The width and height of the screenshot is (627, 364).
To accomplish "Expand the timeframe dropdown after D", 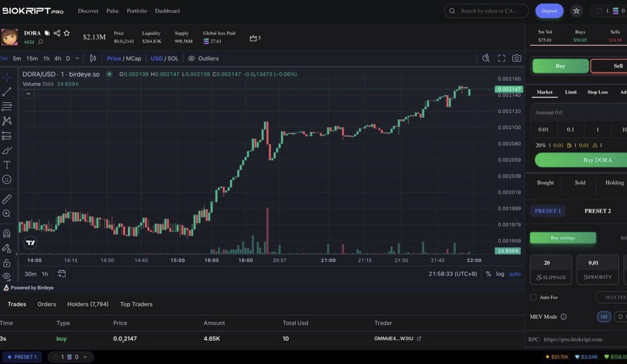I will (77, 58).
